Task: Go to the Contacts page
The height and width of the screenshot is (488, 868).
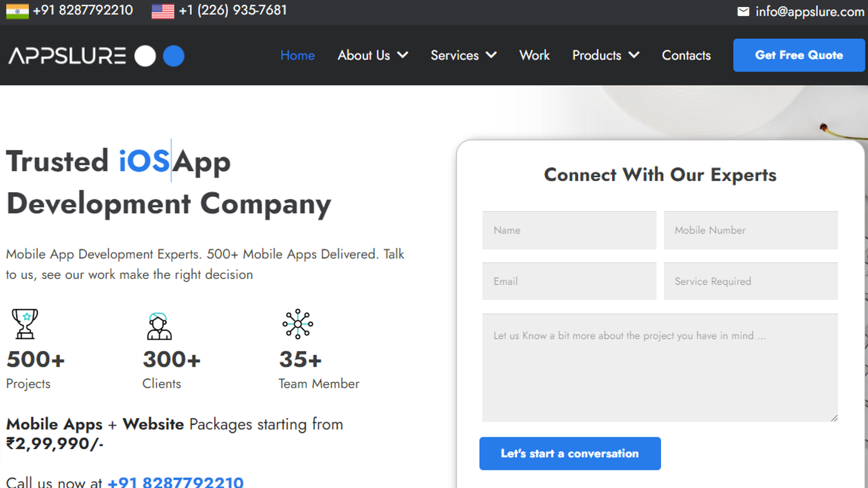Action: (686, 55)
